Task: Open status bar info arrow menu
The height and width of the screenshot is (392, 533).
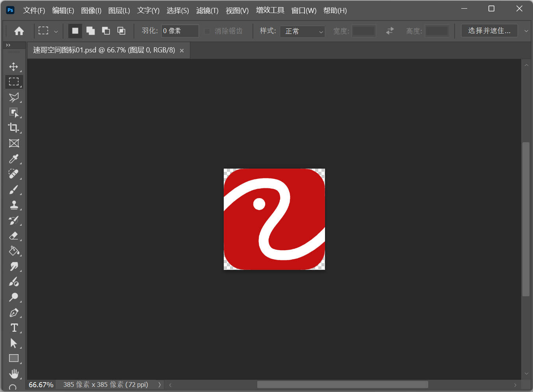Action: (160, 385)
